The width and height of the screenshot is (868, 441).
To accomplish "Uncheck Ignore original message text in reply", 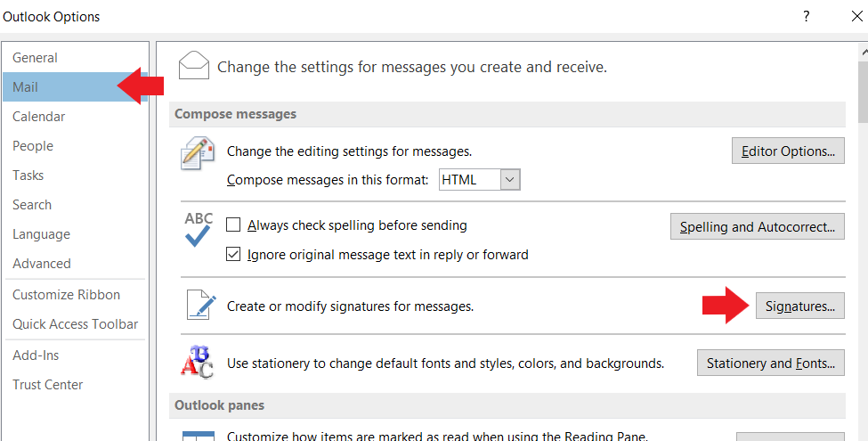I will point(233,254).
